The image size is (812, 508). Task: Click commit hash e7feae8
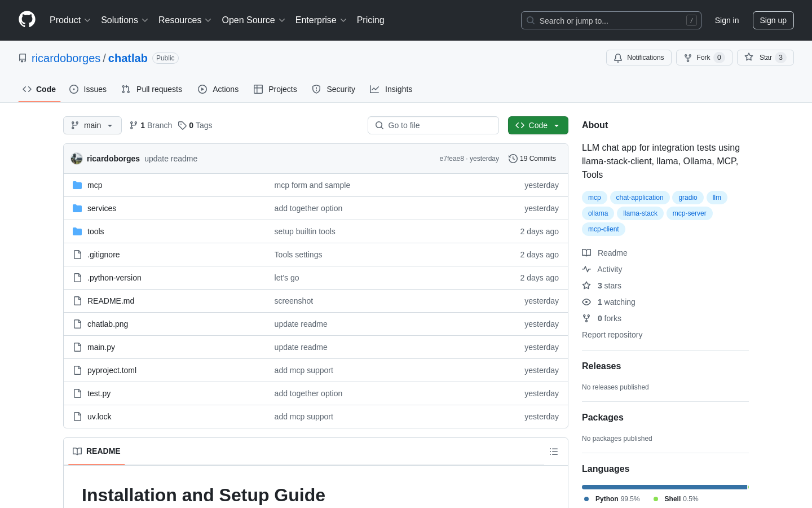[x=452, y=159]
